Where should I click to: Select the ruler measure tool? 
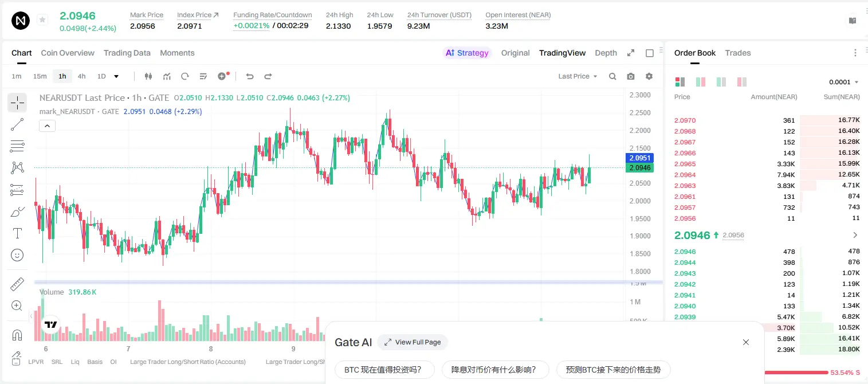point(17,284)
